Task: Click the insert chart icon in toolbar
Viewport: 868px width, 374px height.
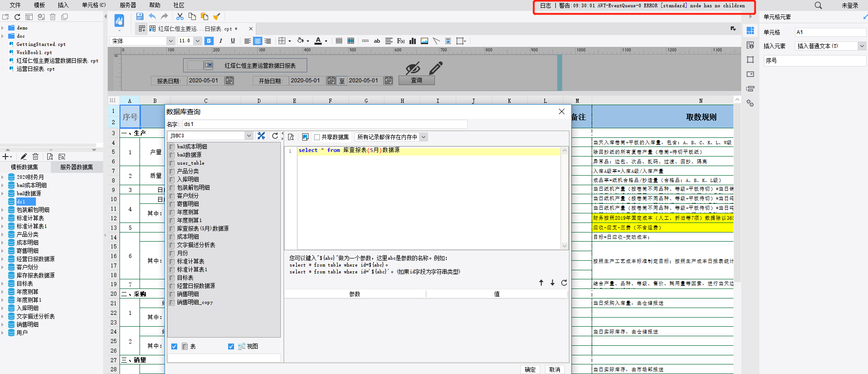Action: tap(413, 41)
